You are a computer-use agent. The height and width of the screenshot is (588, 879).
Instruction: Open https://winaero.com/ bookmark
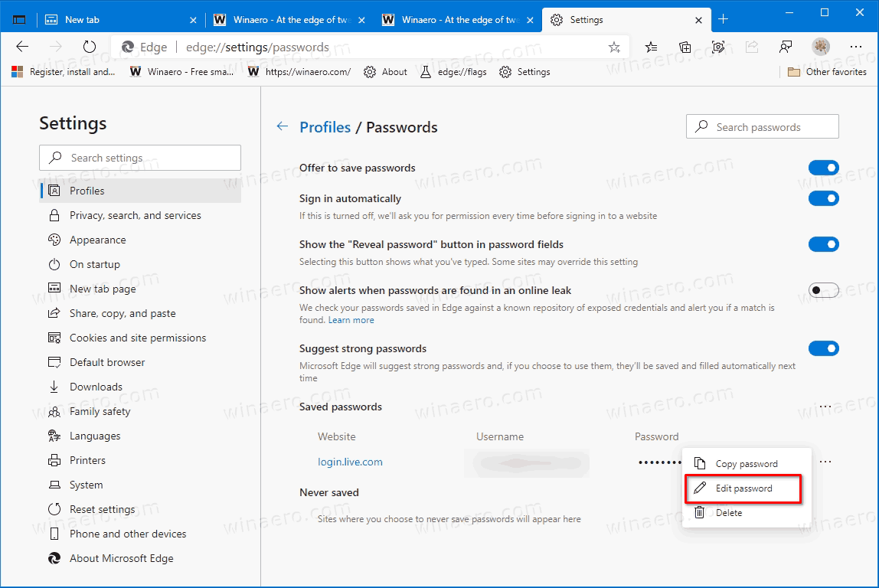click(299, 72)
